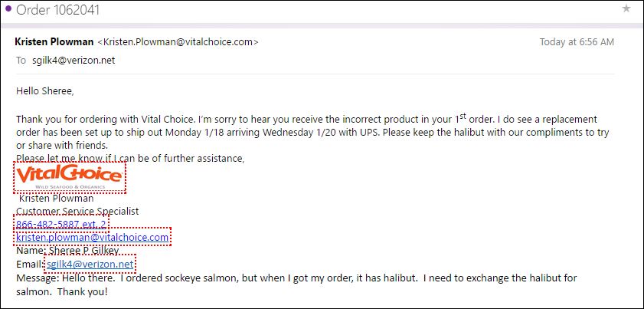Click the recipient sgilk4@verizon.net in To field
The width and height of the screenshot is (644, 309).
click(x=74, y=61)
